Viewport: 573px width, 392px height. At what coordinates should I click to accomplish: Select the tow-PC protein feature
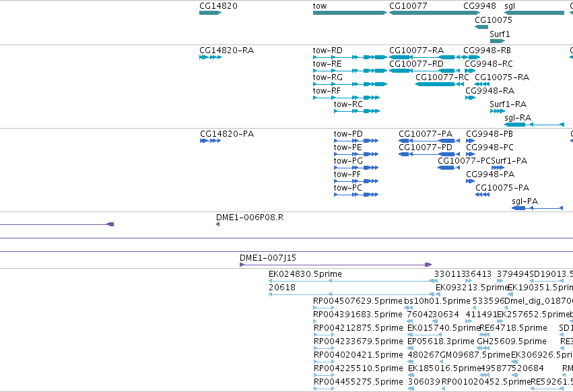356,195
